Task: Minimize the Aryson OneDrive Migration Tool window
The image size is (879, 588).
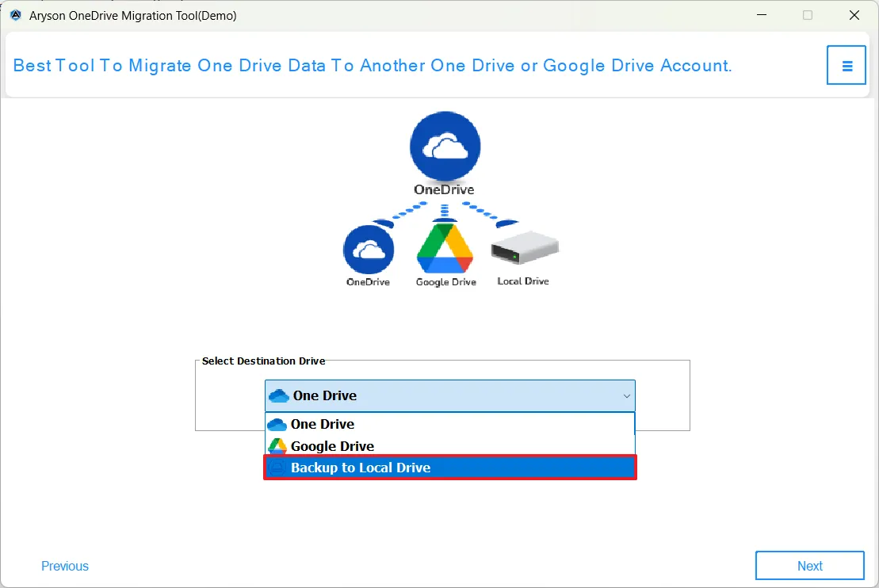Action: click(x=762, y=15)
